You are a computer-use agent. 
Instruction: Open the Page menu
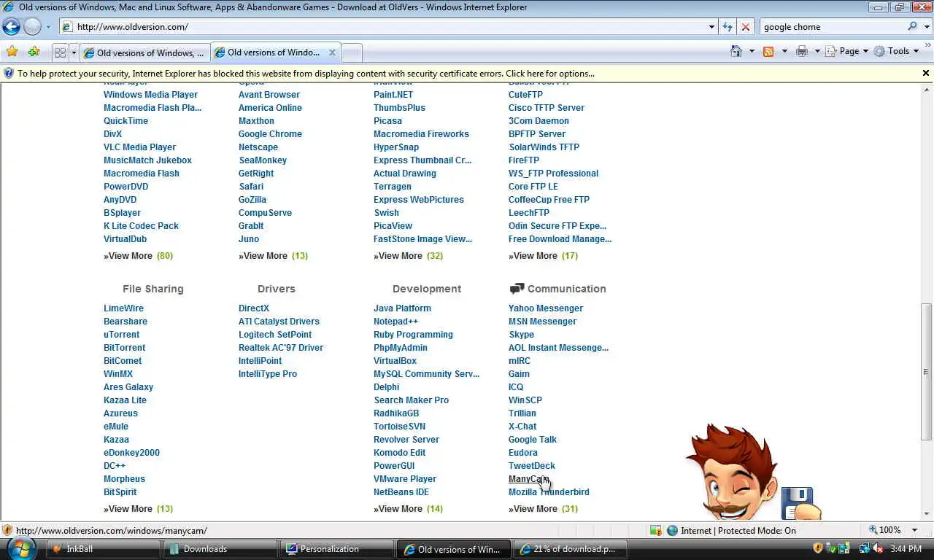[846, 51]
